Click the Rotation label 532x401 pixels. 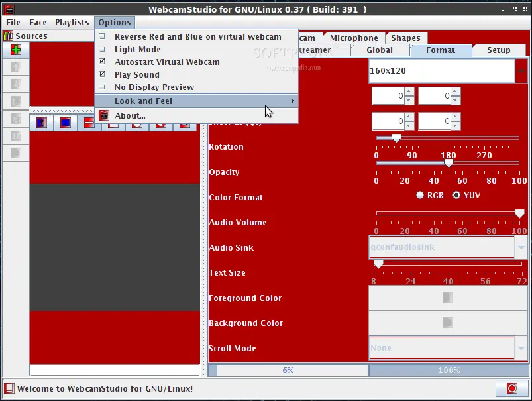[227, 147]
